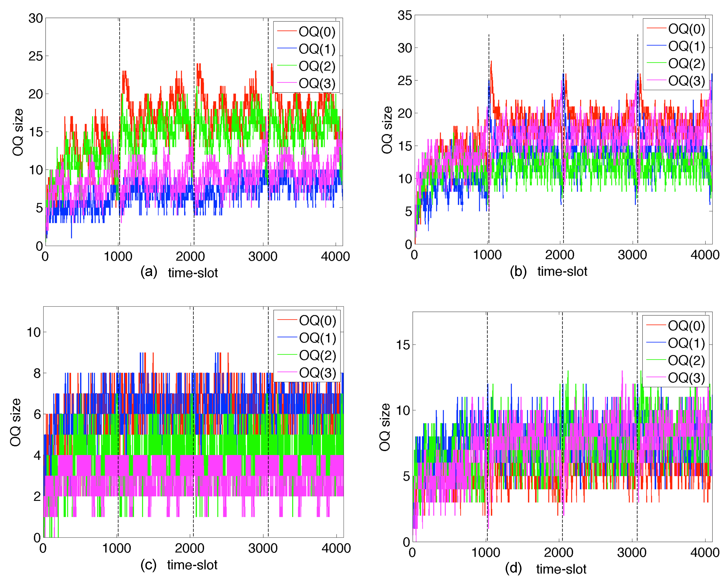Click the 2000 x-axis tick label in plot (b)

[560, 255]
